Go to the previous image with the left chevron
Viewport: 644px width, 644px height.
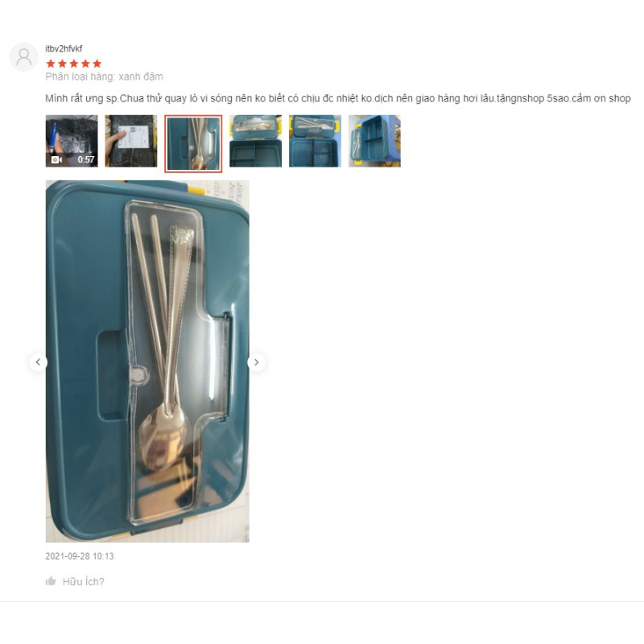point(38,362)
